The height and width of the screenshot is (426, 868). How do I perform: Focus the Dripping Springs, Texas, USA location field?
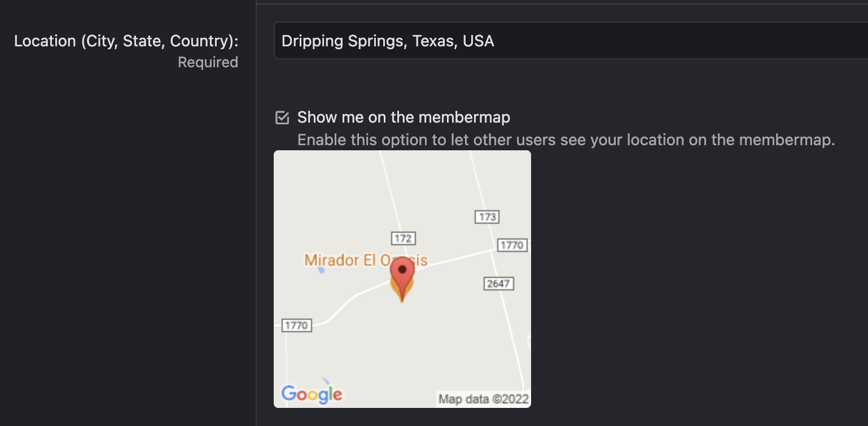(571, 41)
